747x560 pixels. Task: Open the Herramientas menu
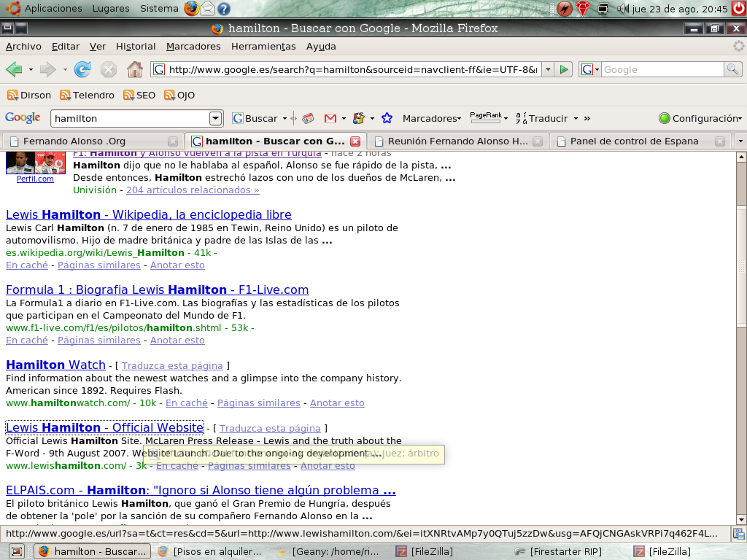[x=263, y=46]
